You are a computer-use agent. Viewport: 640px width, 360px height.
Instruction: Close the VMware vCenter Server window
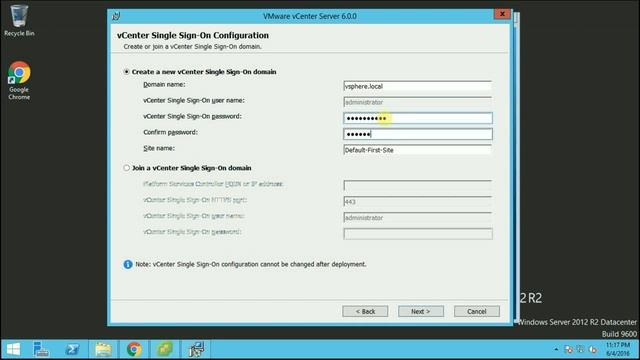[502, 14]
